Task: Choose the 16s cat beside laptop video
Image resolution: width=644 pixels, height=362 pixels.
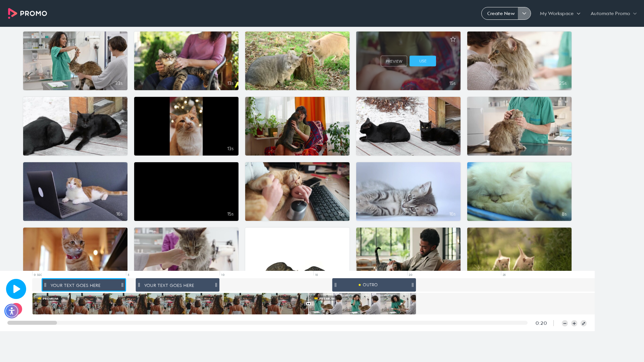Action: [75, 191]
